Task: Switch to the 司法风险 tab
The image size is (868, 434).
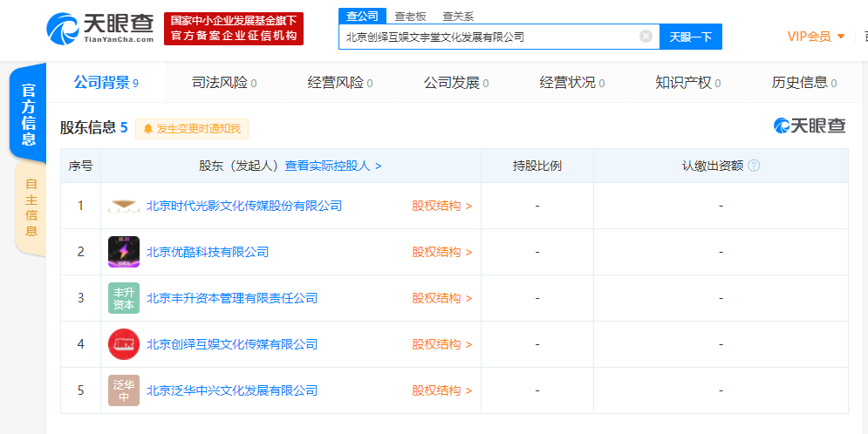Action: click(x=223, y=83)
